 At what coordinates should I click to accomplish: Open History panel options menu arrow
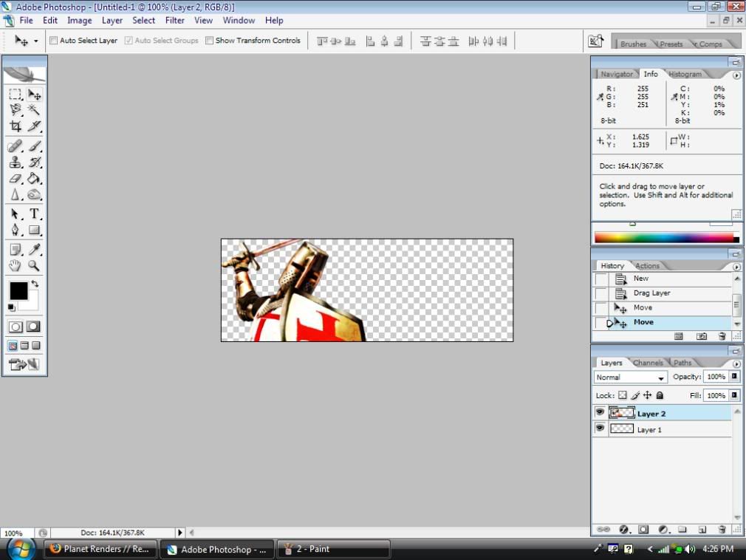click(x=736, y=267)
